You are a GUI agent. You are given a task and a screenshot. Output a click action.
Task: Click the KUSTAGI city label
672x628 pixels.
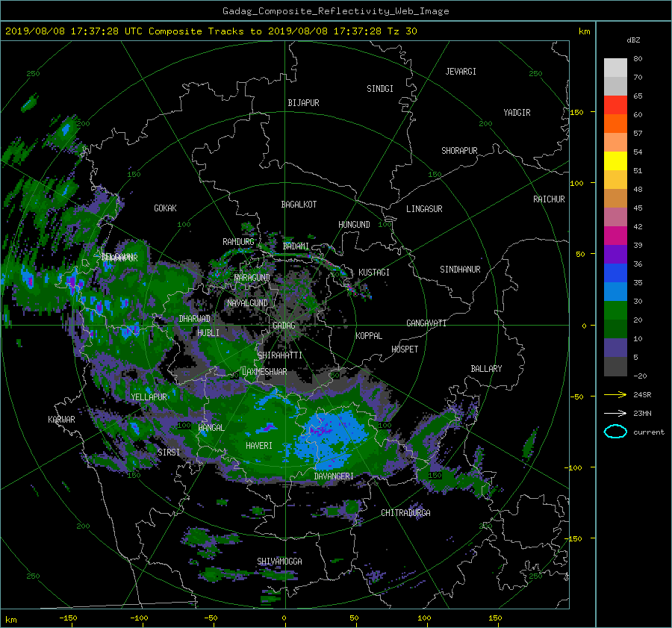tap(374, 273)
